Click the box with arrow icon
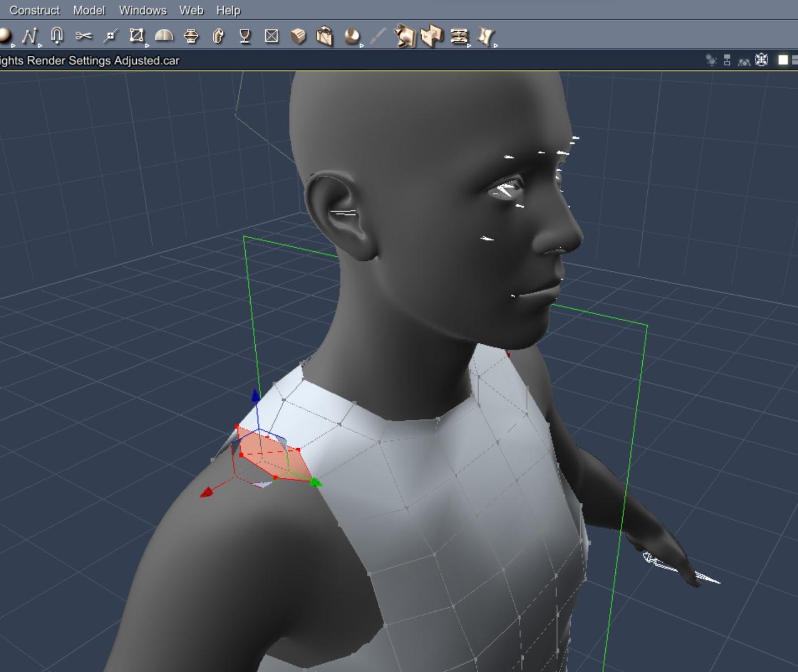 (324, 36)
